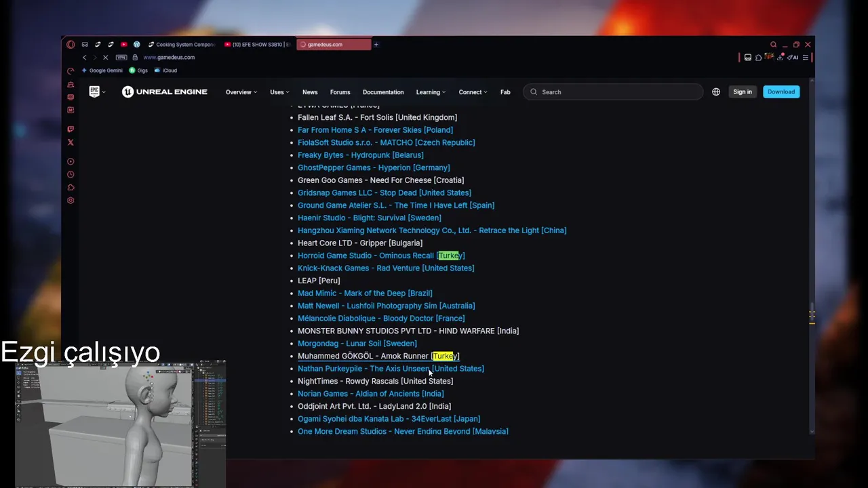Open Freaky Bytes - Hydropunk link
Image resolution: width=868 pixels, height=488 pixels.
[x=361, y=155]
